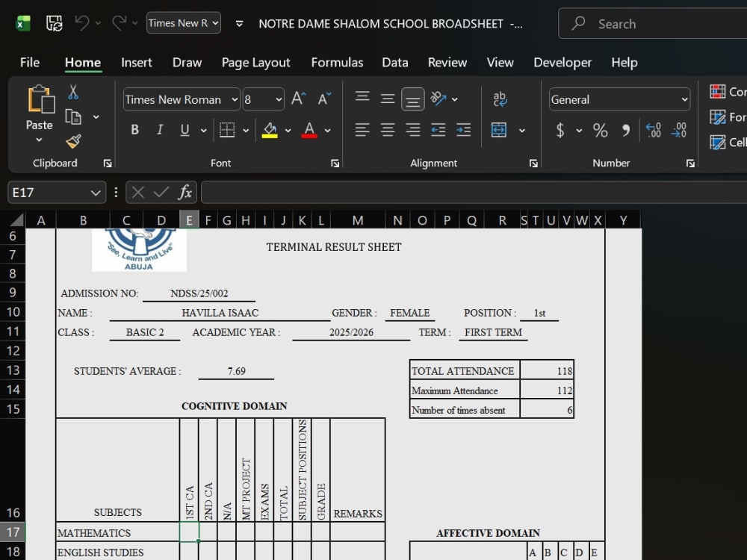747x560 pixels.
Task: Click the Accounting dollar format icon
Action: click(560, 130)
